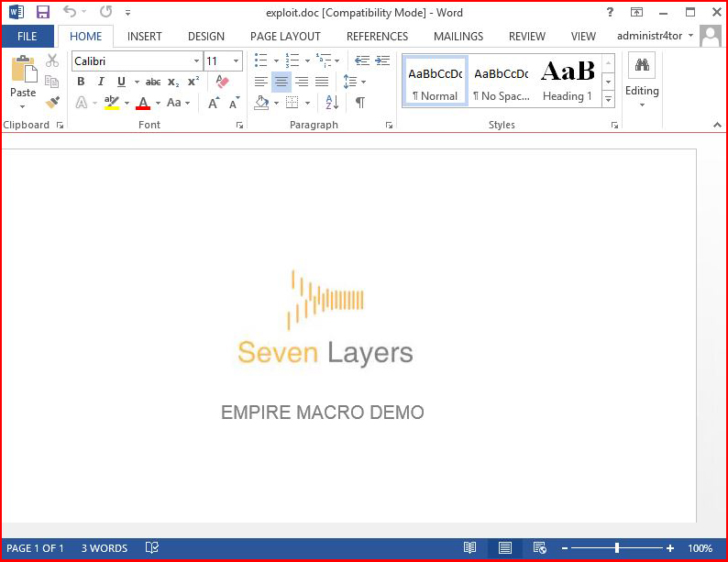Apply the Heading 1 style

(x=568, y=83)
